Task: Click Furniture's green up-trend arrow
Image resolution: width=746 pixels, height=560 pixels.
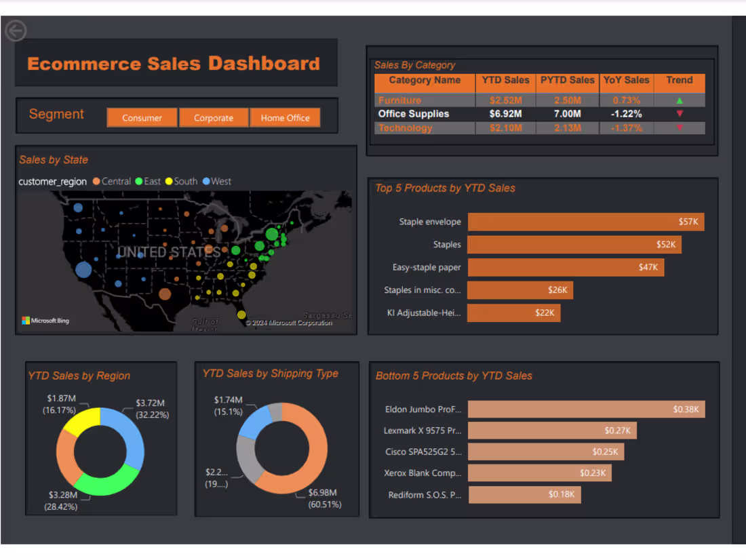Action: [679, 100]
